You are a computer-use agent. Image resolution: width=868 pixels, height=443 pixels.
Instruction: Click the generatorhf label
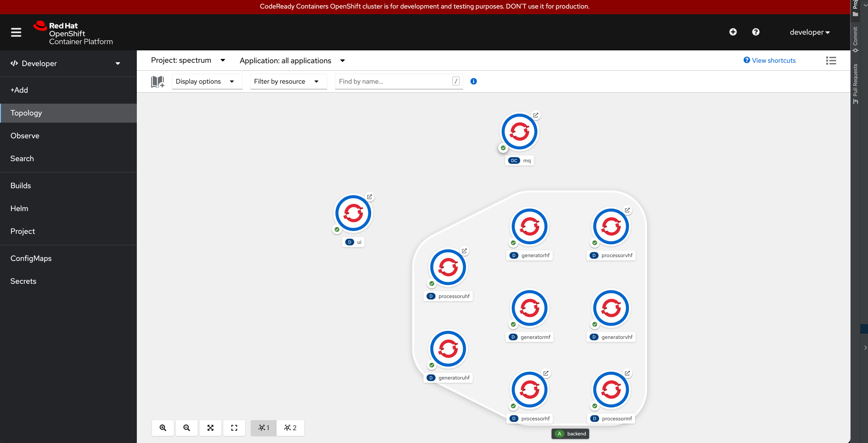530,256
